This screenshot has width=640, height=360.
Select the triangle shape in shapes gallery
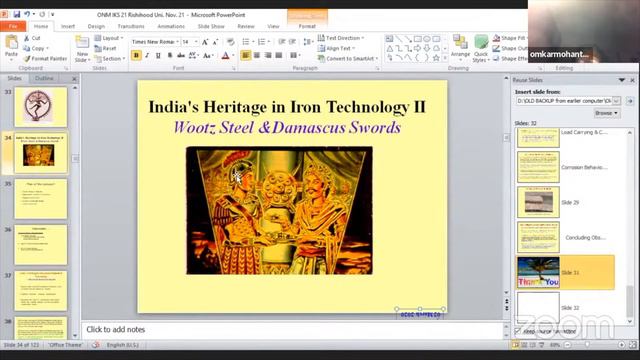389,49
